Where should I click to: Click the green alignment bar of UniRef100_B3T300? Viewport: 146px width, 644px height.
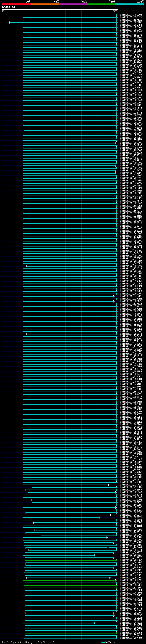[71, 588]
